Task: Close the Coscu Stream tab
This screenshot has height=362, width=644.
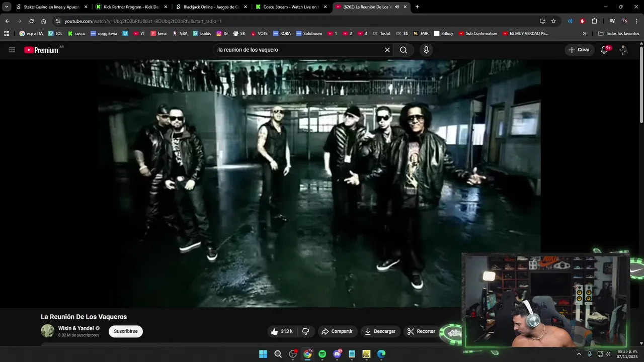Action: (x=326, y=7)
